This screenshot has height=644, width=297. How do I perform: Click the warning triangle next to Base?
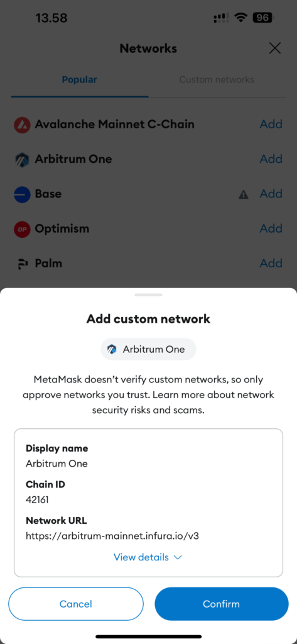(x=244, y=194)
